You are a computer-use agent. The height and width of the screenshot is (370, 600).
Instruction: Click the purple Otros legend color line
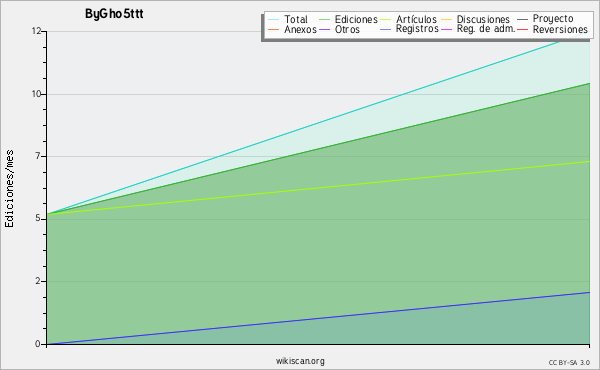tap(324, 30)
